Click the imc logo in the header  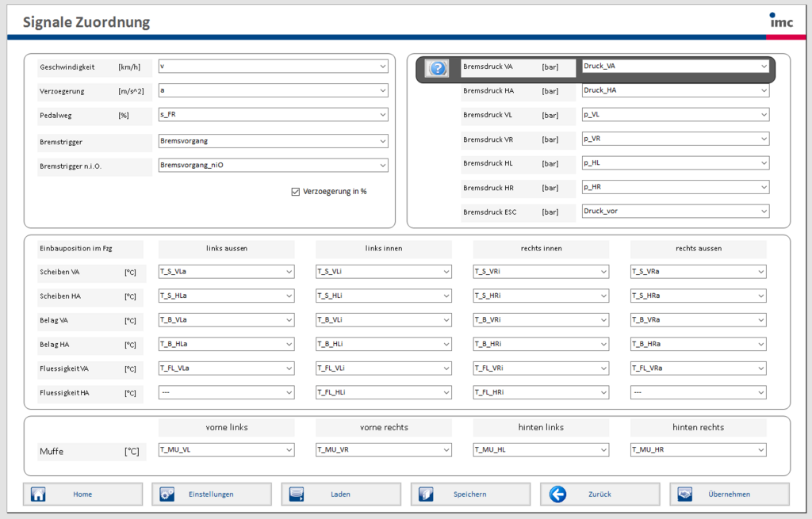click(x=780, y=21)
